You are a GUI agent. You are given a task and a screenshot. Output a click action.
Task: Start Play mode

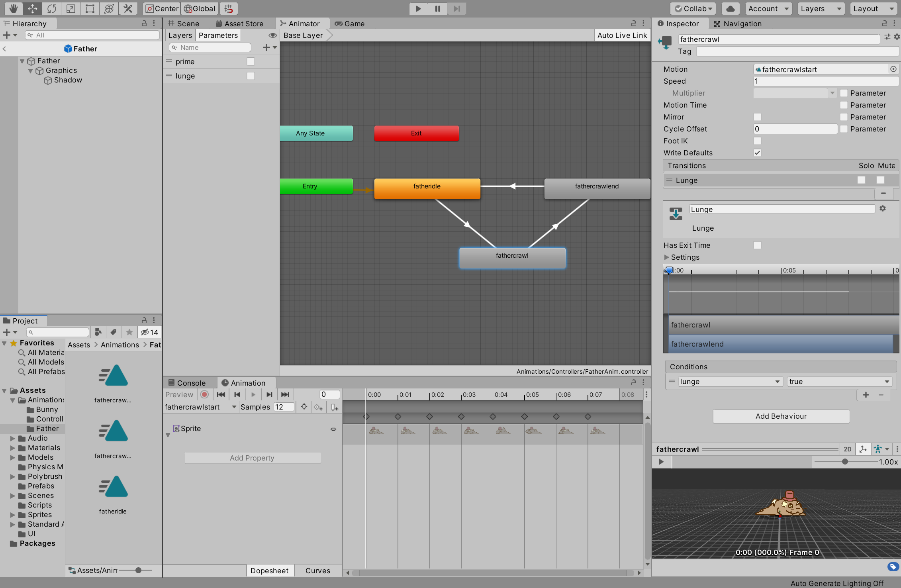pos(419,8)
